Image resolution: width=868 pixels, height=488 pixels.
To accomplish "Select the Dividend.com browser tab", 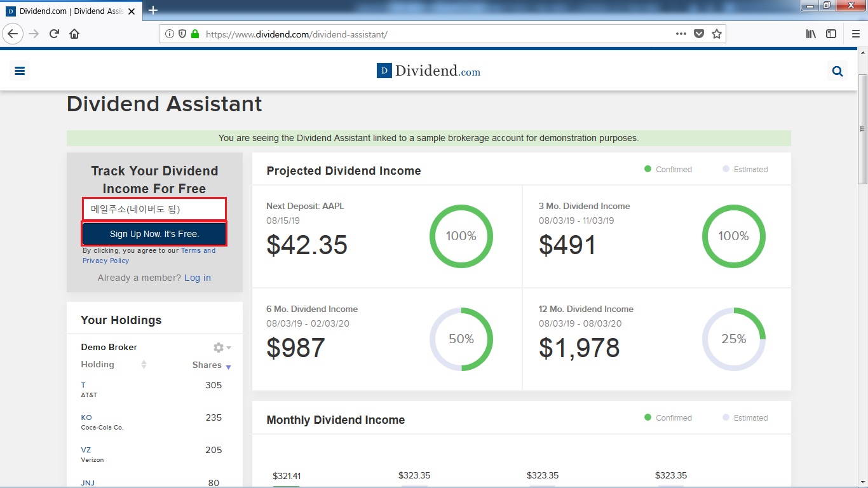I will click(71, 11).
